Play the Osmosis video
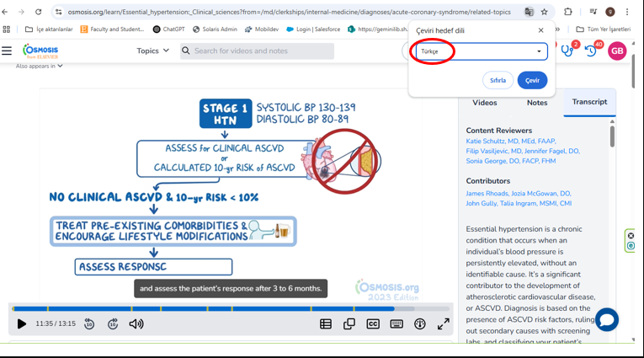Image resolution: width=644 pixels, height=358 pixels. (x=22, y=323)
